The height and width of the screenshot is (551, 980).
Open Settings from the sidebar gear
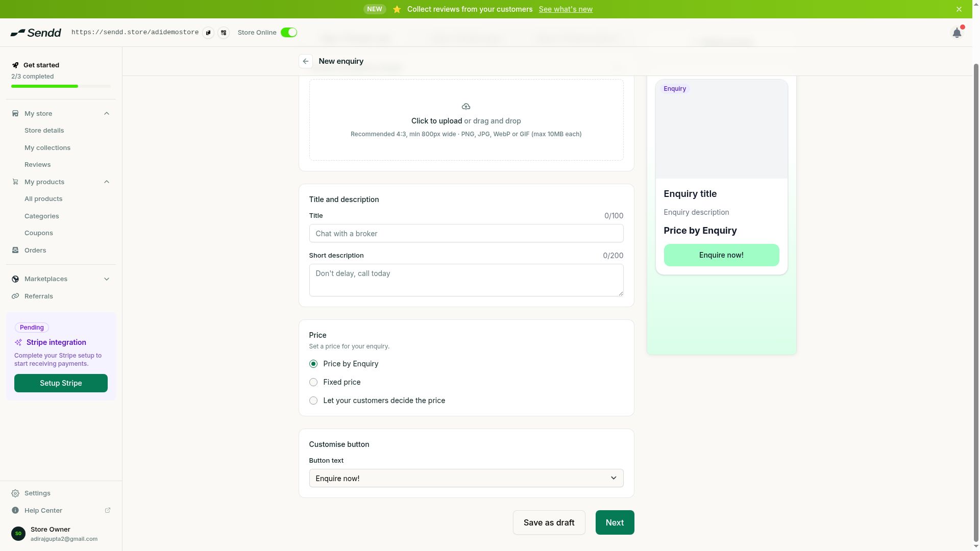point(15,493)
